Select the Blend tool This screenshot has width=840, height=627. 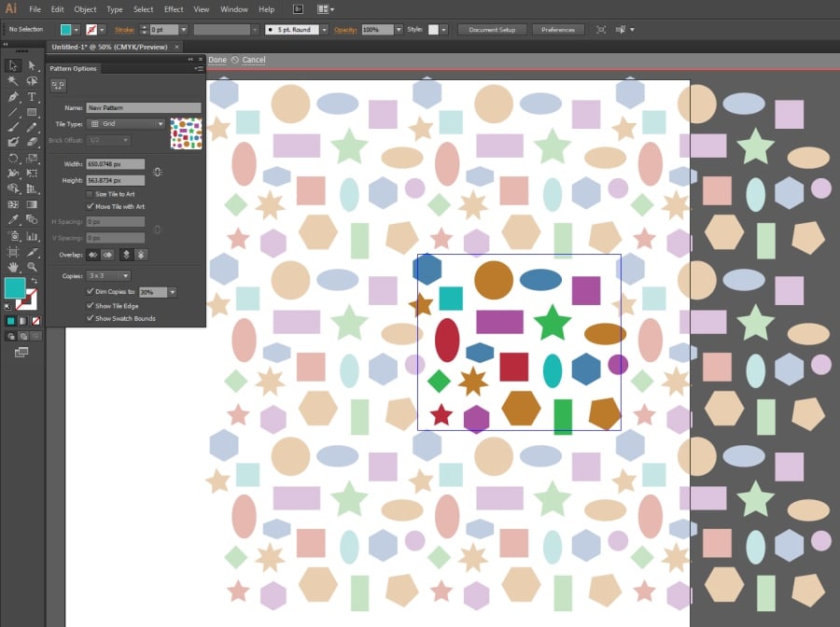pyautogui.click(x=32, y=219)
